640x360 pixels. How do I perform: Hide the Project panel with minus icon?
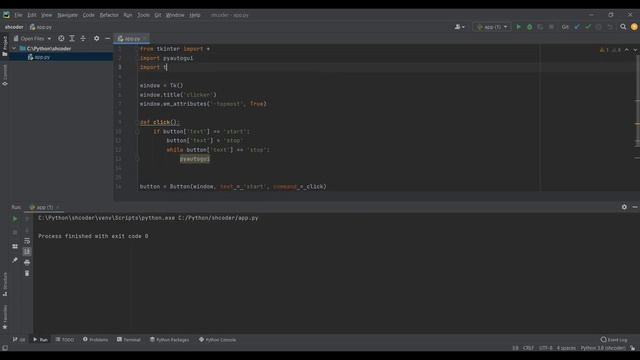click(x=107, y=38)
